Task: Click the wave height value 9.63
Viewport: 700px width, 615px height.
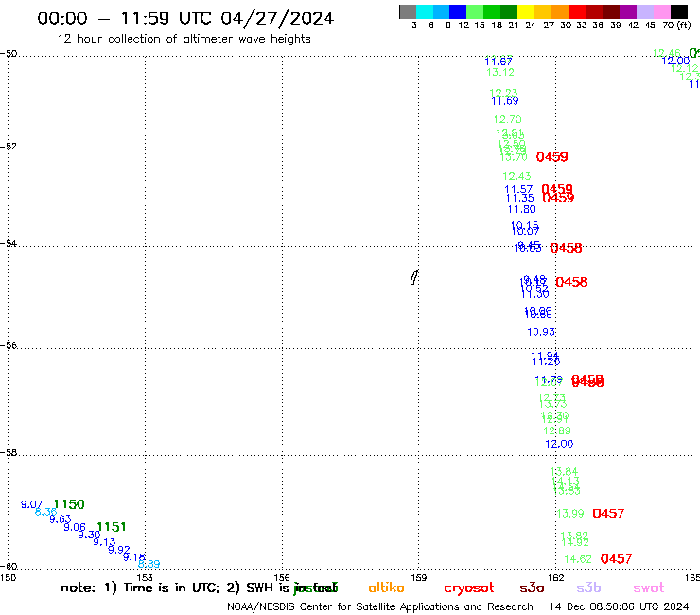Action: point(61,519)
